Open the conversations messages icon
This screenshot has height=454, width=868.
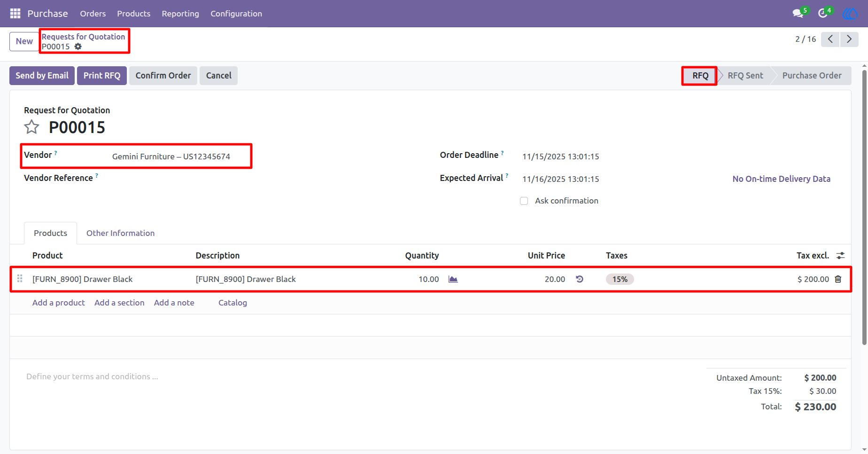798,14
